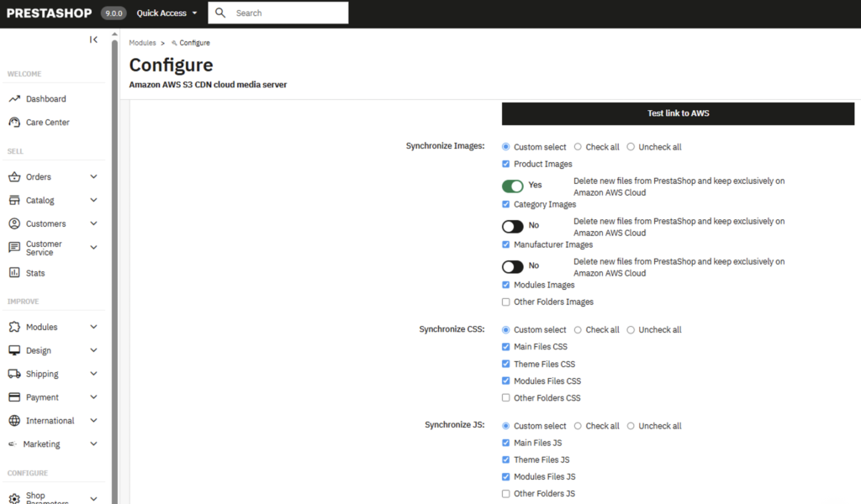Image resolution: width=861 pixels, height=504 pixels.
Task: Expand the Payment submenu chevron
Action: [x=93, y=397]
